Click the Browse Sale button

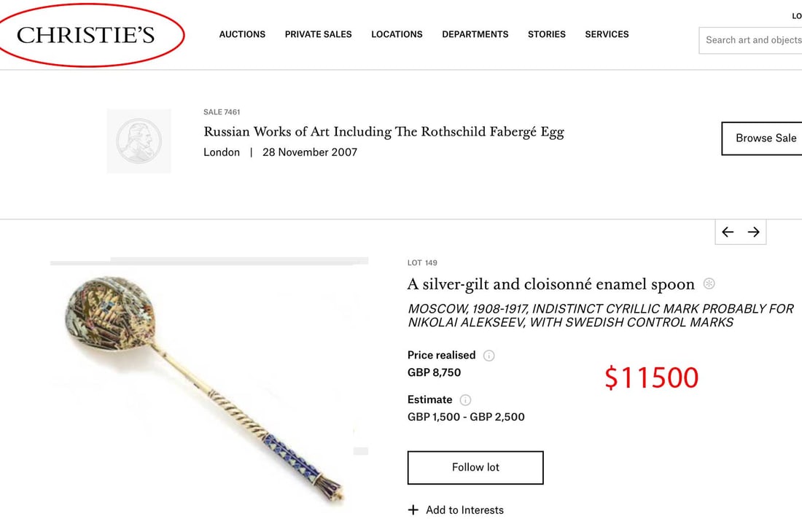tap(764, 138)
